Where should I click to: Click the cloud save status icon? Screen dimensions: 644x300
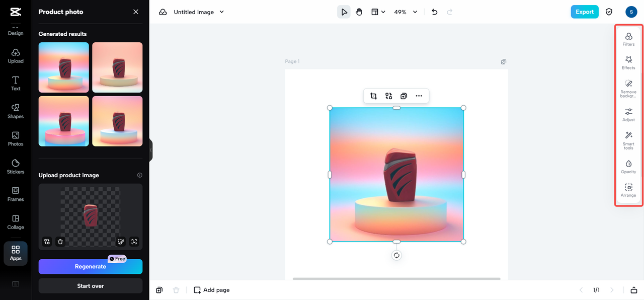tap(163, 12)
